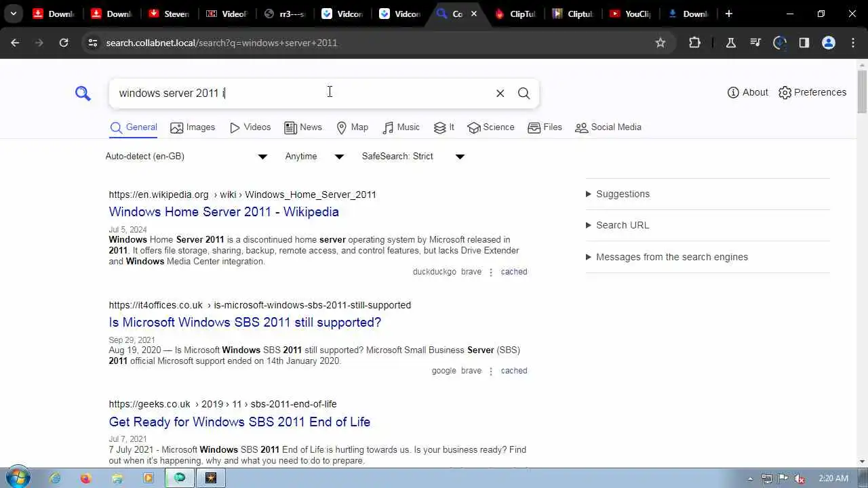This screenshot has height=488, width=868.
Task: Open Is Microsoft Windows SBS 2011 still supported?
Action: (x=245, y=323)
